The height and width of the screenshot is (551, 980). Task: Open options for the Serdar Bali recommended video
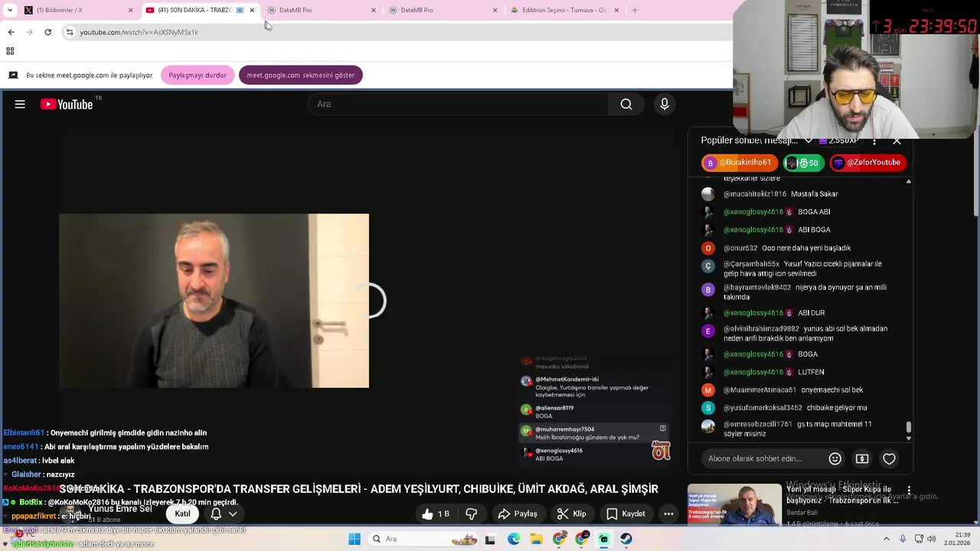[909, 490]
